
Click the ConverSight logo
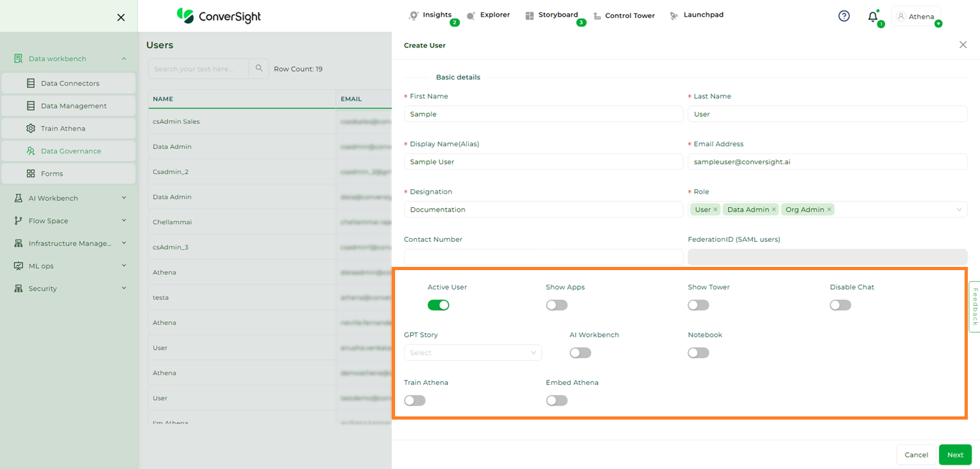(x=219, y=16)
